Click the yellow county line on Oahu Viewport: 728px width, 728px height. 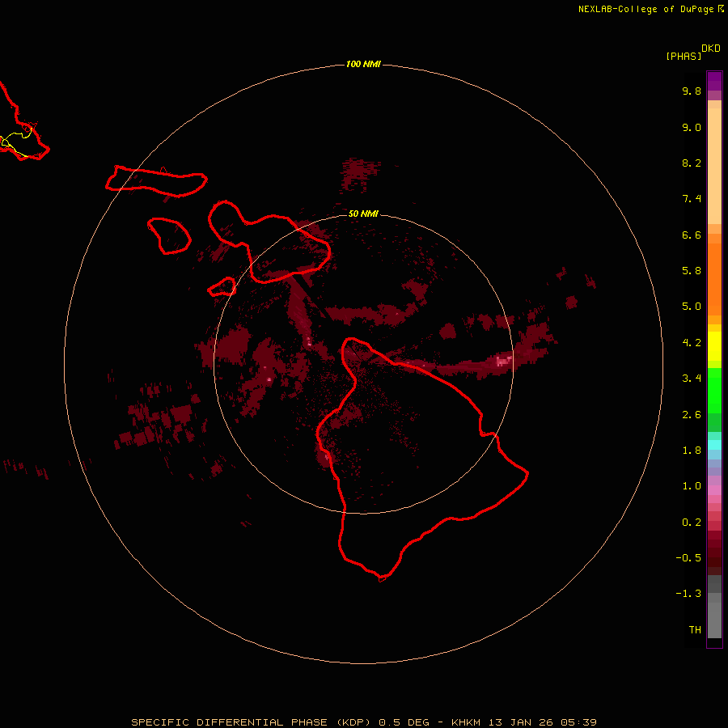pos(18,141)
